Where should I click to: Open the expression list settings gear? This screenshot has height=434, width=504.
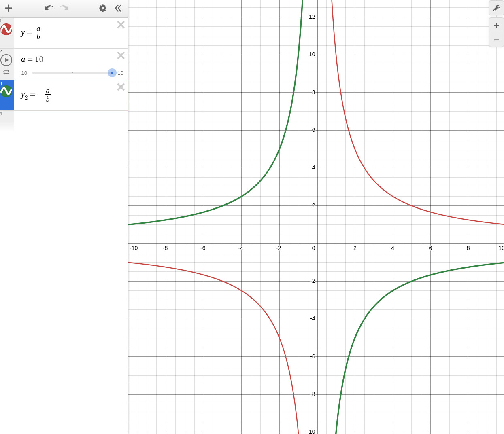click(103, 8)
